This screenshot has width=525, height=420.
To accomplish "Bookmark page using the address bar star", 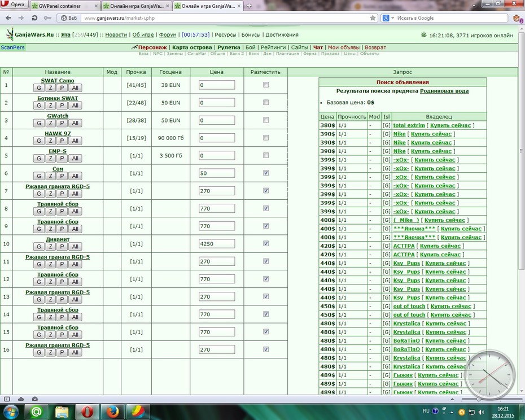I will click(373, 18).
